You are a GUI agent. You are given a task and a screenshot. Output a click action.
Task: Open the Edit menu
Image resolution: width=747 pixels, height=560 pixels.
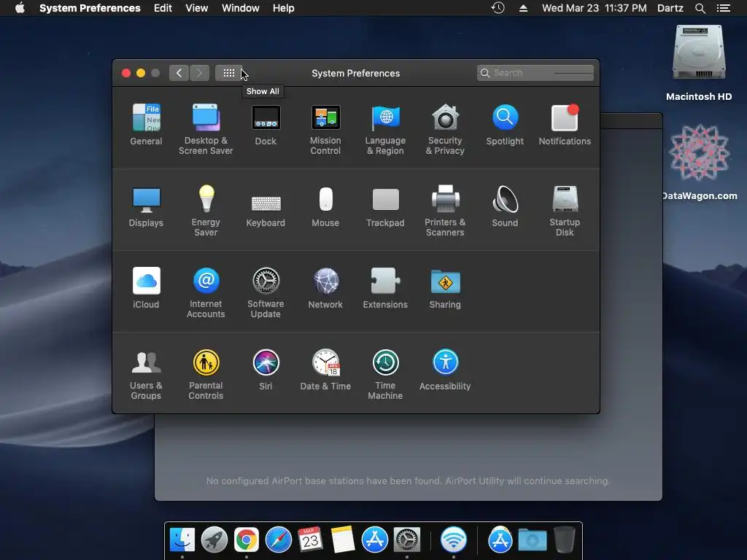[x=163, y=8]
